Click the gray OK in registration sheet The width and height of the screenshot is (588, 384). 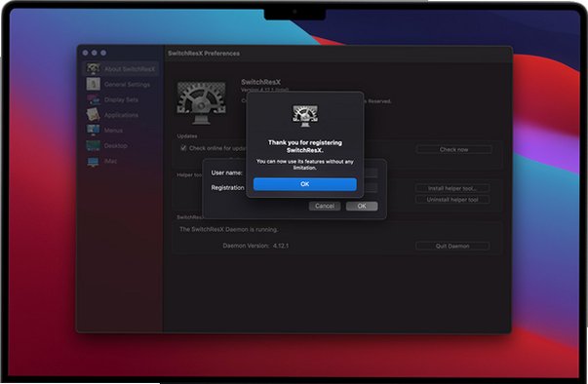(362, 206)
